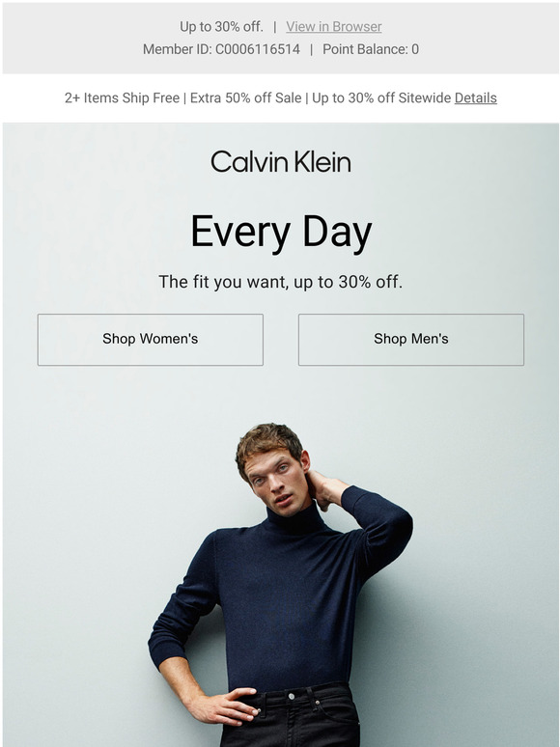Select the Shop Men's button
Screen dimensions: 560x747
pyautogui.click(x=410, y=339)
